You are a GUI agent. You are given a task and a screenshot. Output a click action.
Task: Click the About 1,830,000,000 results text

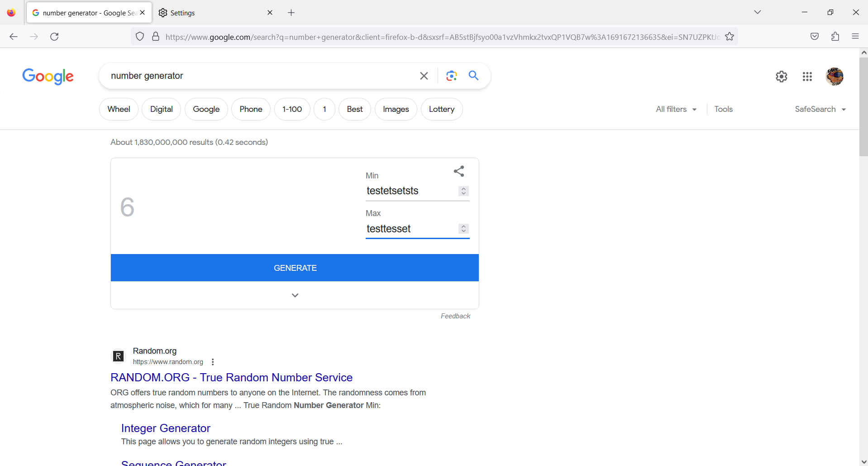189,142
